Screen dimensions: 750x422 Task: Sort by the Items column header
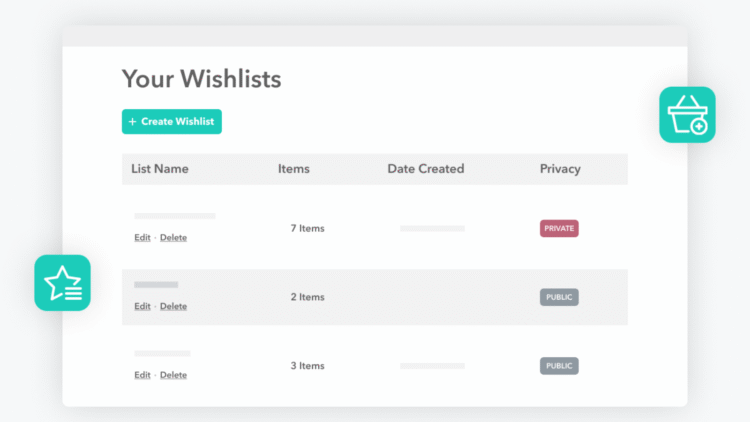pyautogui.click(x=294, y=169)
